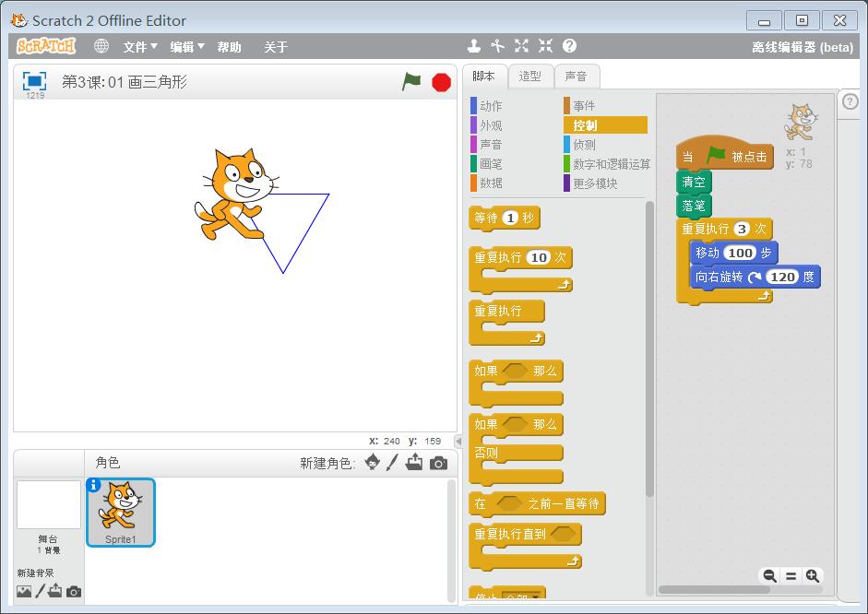The width and height of the screenshot is (868, 614).
Task: Open the 编辑 (Edit) menu
Action: pos(187,47)
